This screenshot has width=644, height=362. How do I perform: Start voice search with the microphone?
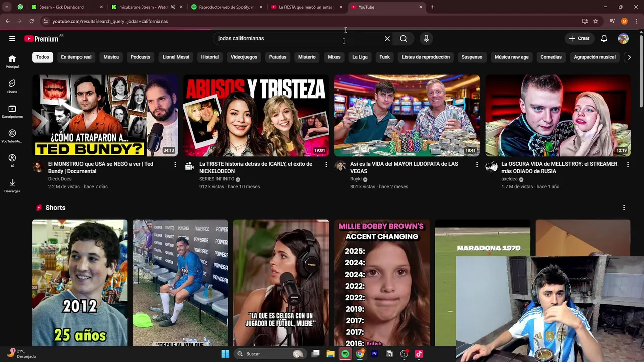(x=426, y=39)
